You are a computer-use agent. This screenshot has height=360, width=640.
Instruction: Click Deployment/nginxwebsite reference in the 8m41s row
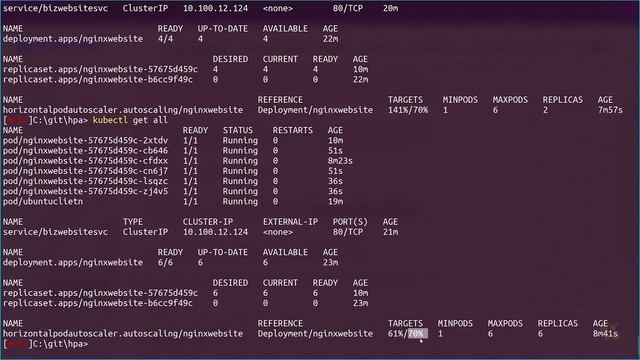point(315,334)
